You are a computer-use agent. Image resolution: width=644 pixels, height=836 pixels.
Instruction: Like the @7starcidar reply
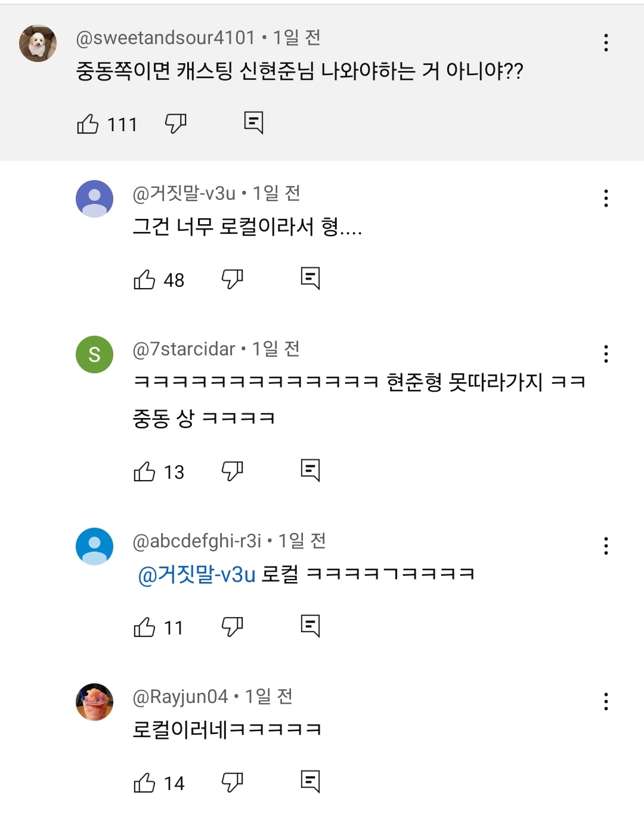[x=144, y=471]
